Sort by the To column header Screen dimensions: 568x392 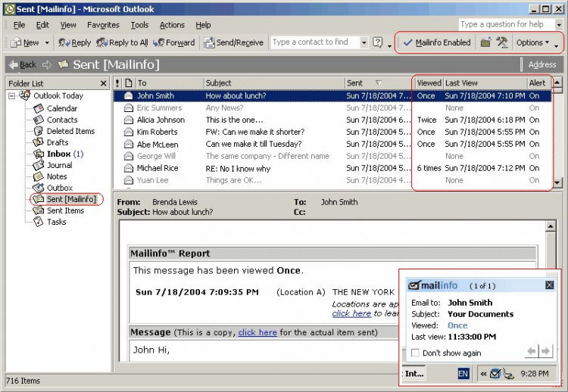(170, 83)
